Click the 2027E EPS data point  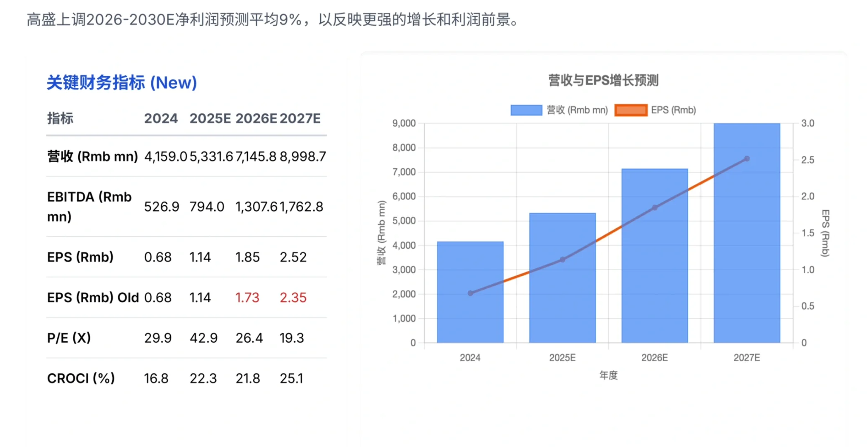click(x=747, y=158)
